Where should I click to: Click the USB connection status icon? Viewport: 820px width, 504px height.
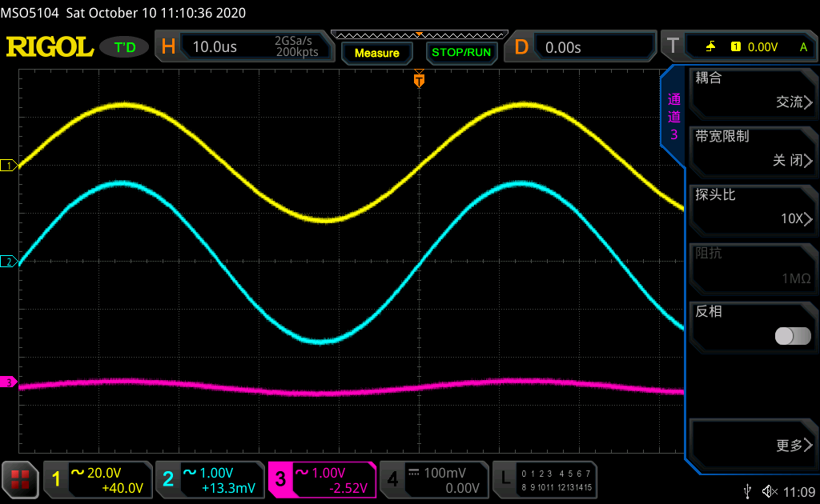[748, 490]
